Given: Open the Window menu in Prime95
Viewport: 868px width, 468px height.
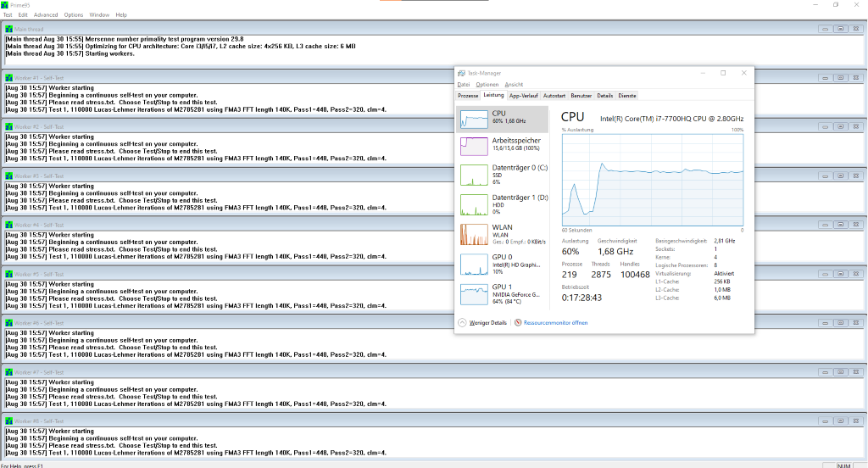Looking at the screenshot, I should pyautogui.click(x=100, y=15).
